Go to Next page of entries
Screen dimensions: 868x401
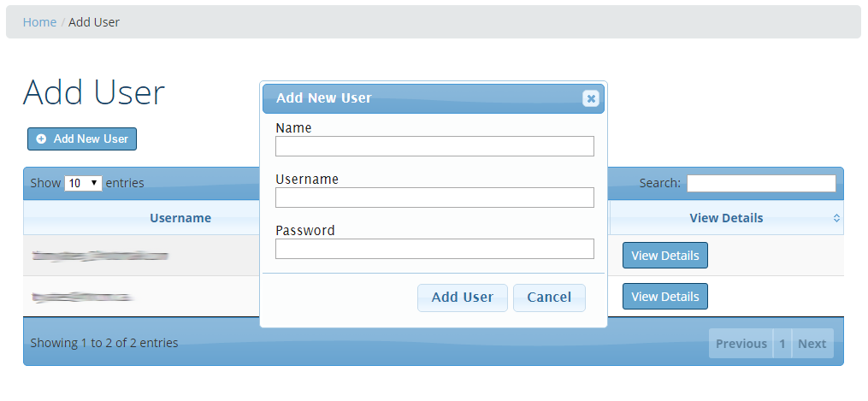pyautogui.click(x=812, y=344)
